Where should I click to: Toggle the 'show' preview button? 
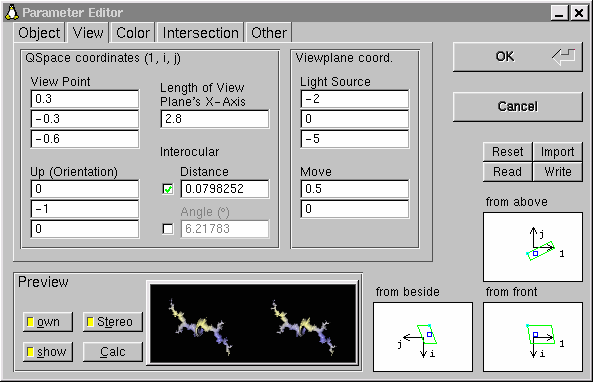(48, 352)
